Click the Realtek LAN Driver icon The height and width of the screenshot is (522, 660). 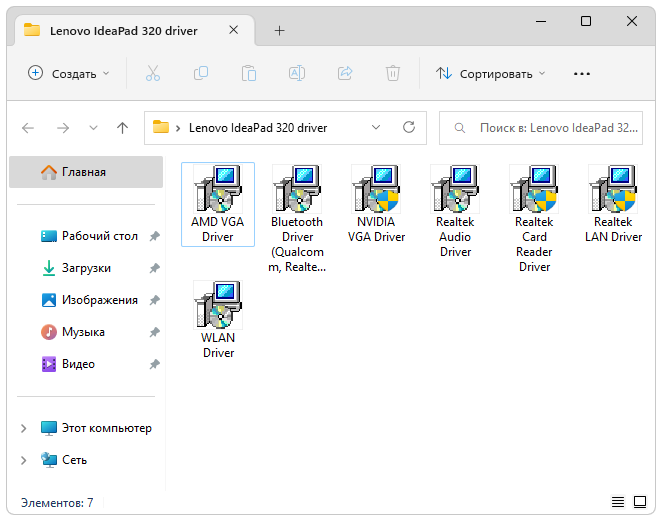coord(612,190)
